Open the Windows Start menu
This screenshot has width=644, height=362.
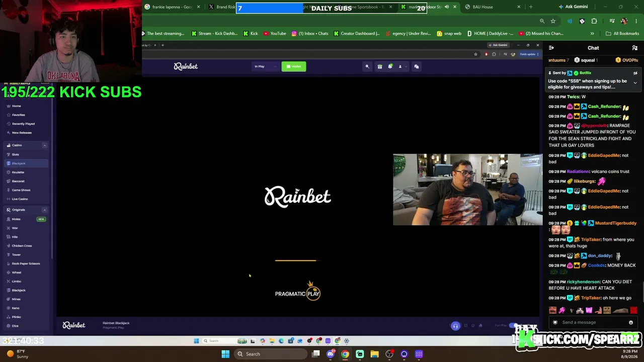click(225, 354)
